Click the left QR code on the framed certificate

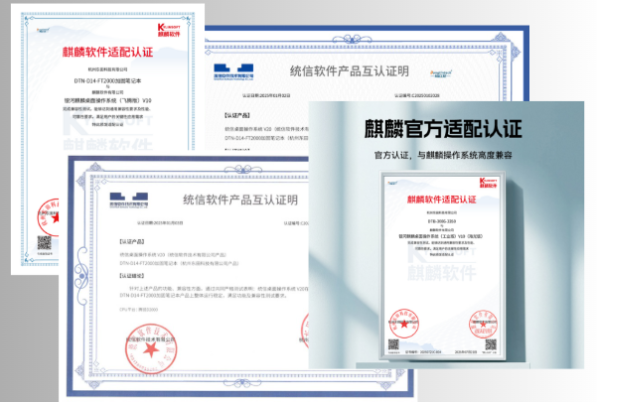pyautogui.click(x=393, y=344)
